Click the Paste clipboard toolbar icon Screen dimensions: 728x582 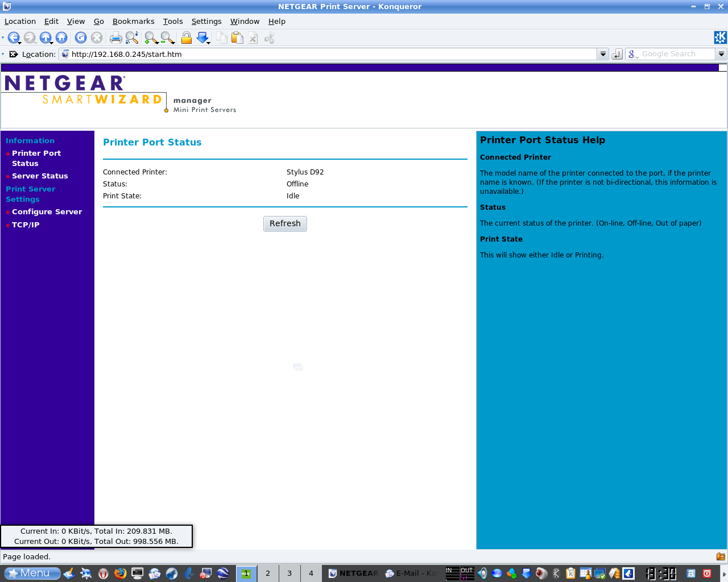coord(238,38)
